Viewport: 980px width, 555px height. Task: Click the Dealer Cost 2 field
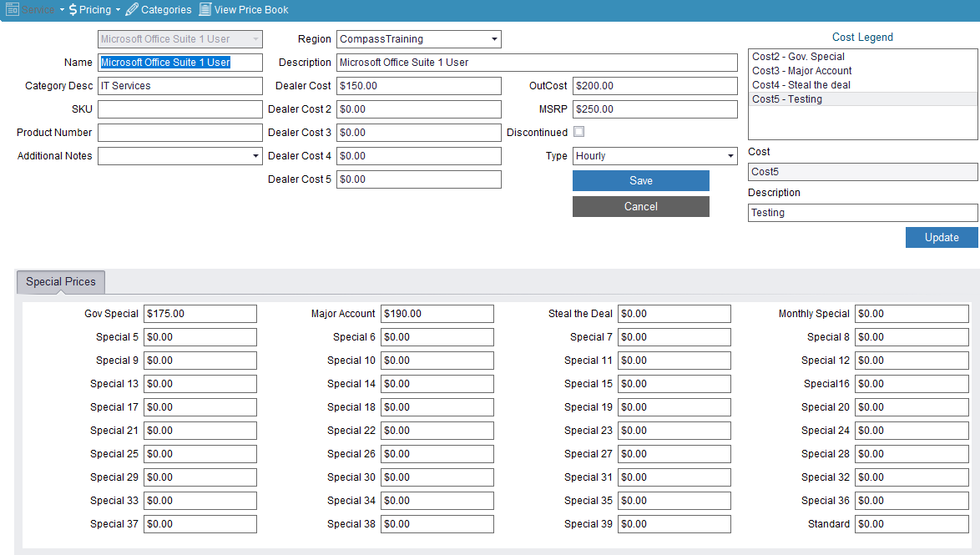pyautogui.click(x=419, y=109)
